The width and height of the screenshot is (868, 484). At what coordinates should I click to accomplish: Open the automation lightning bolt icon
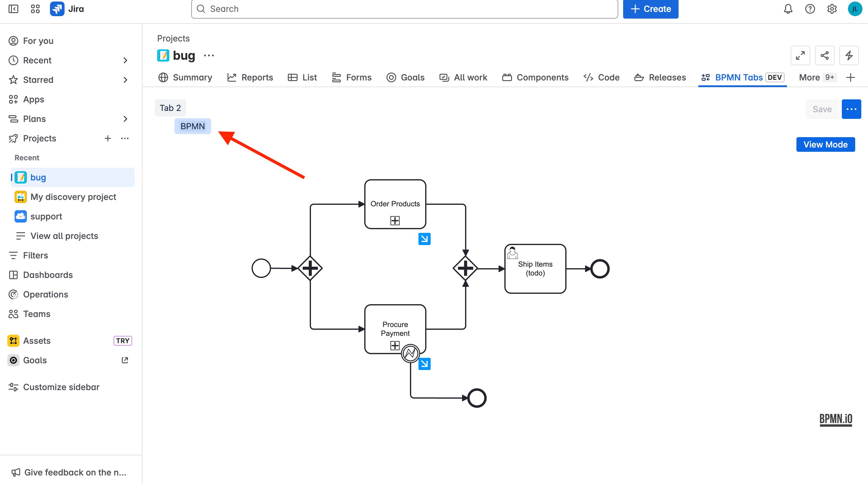(x=849, y=55)
